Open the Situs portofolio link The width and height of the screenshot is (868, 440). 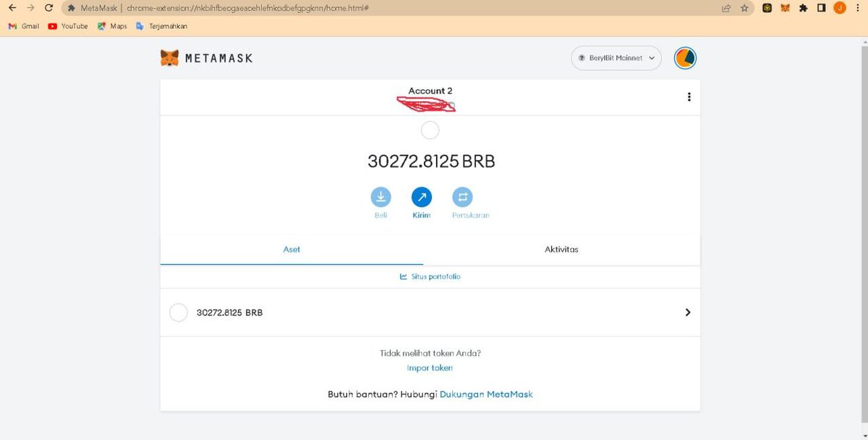pyautogui.click(x=430, y=276)
